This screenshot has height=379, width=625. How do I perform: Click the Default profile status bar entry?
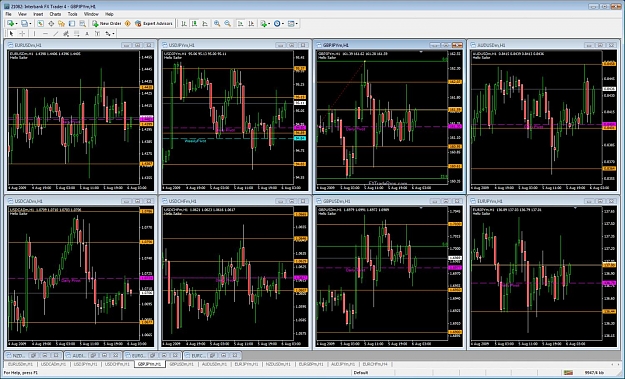click(x=361, y=373)
